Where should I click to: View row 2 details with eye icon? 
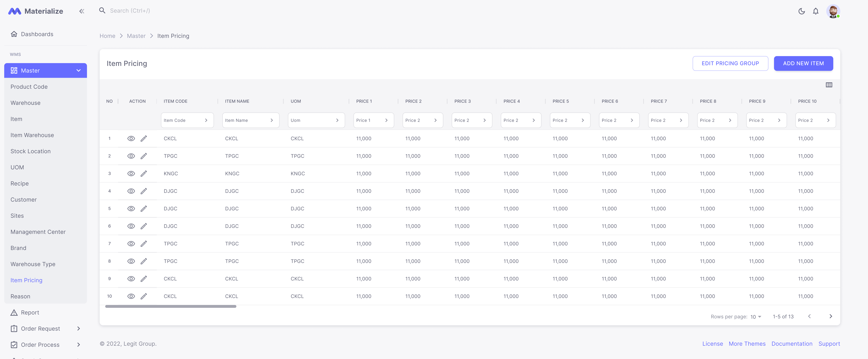[x=131, y=156]
